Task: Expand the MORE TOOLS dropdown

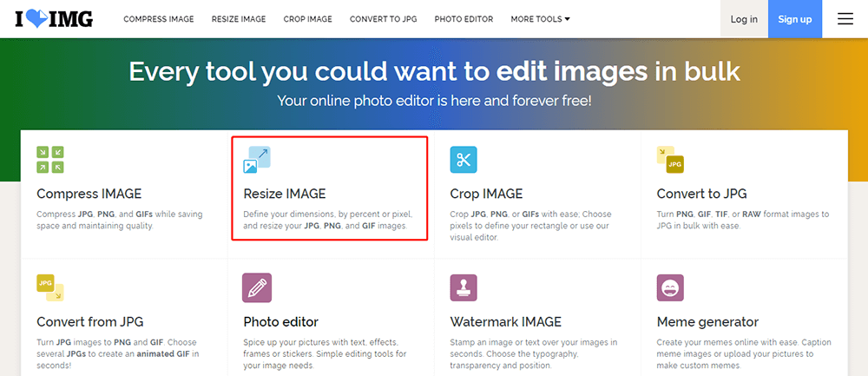Action: 540,19
